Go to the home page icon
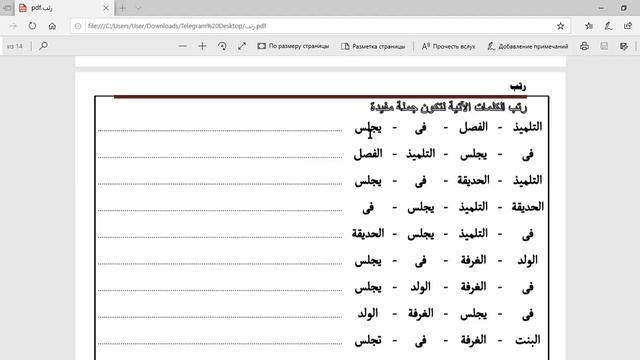Viewport: 640px width, 360px height. pyautogui.click(x=52, y=26)
